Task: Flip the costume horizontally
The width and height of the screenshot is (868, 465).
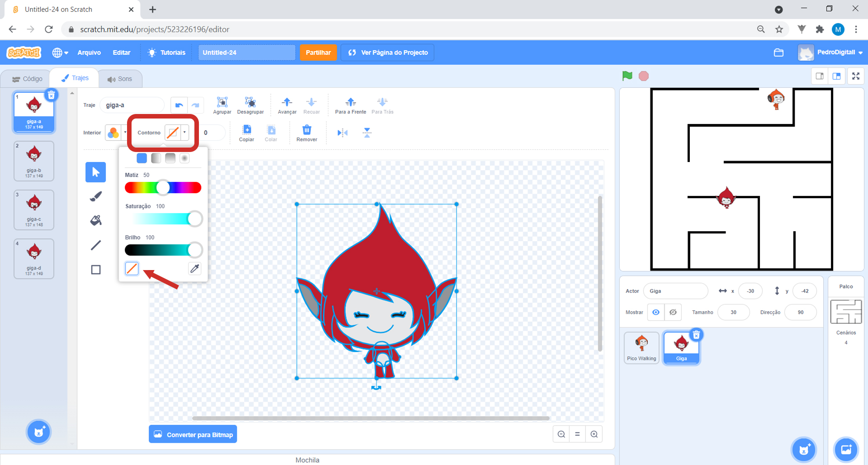Action: 343,133
